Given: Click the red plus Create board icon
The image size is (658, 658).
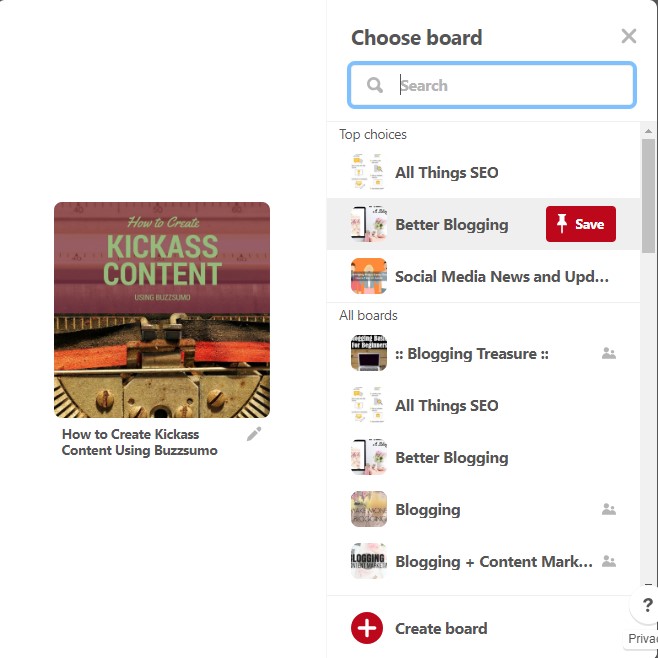Looking at the screenshot, I should pos(367,628).
